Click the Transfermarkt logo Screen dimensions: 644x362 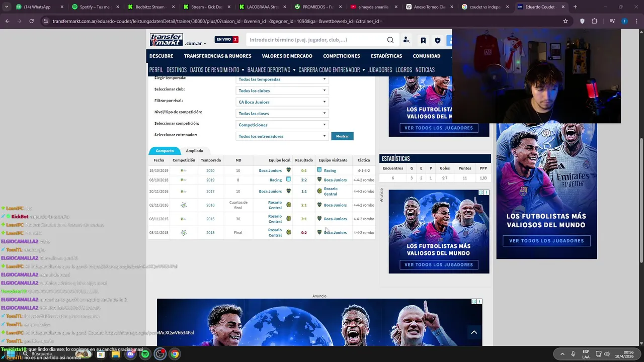coord(166,40)
